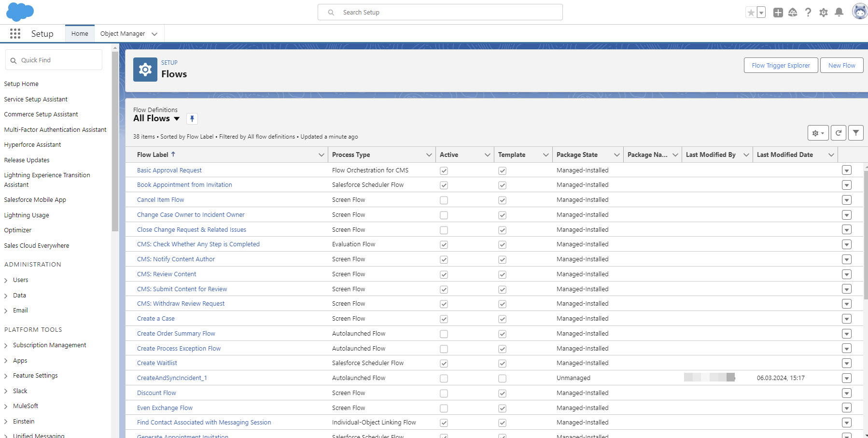Expand the Feature Settings section
The width and height of the screenshot is (868, 438).
point(6,376)
